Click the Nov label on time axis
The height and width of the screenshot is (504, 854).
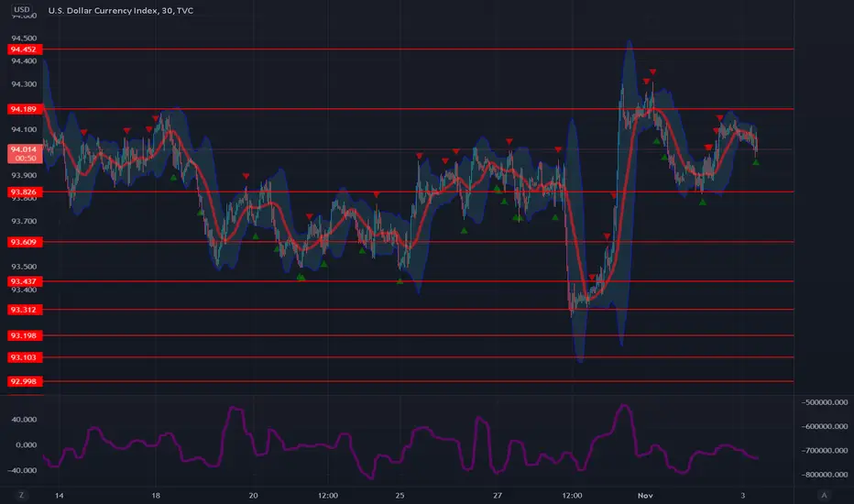click(645, 495)
